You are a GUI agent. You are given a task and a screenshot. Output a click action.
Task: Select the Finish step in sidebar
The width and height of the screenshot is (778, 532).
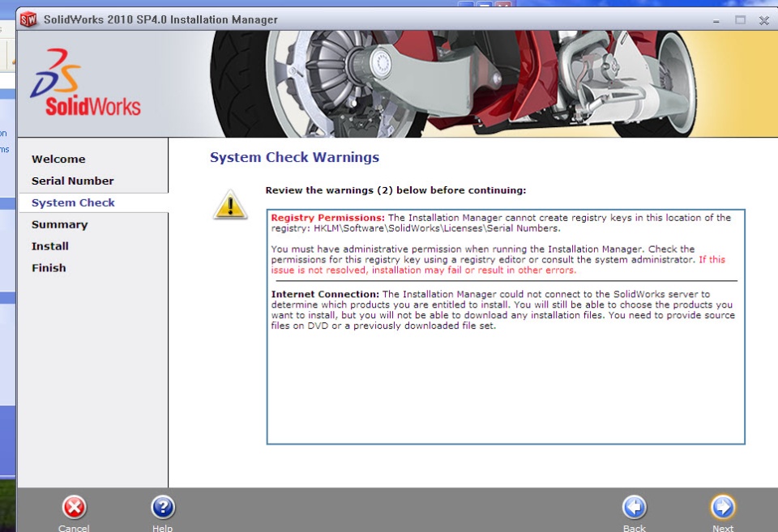(x=49, y=268)
